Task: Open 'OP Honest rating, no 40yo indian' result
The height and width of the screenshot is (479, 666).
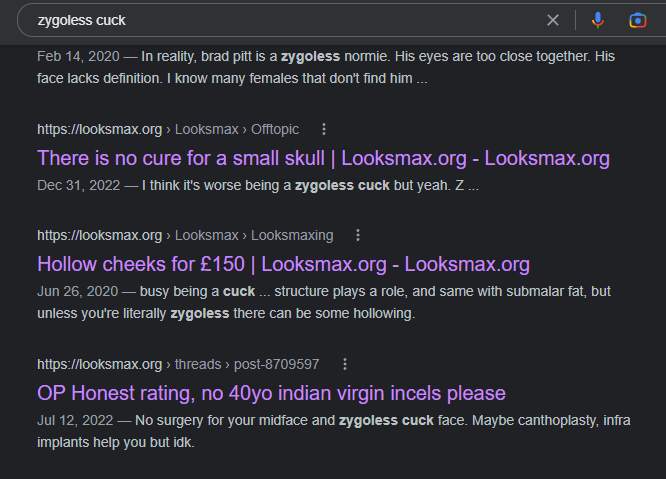Action: 271,393
